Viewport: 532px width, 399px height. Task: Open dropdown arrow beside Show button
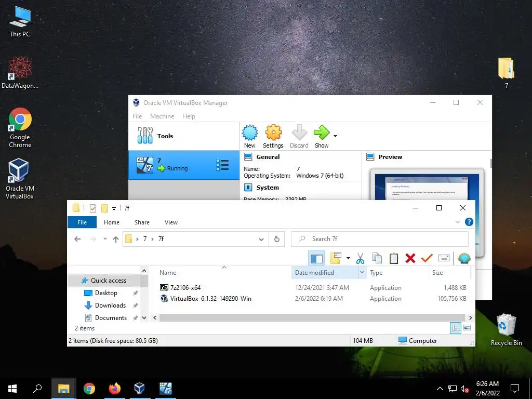click(x=335, y=136)
